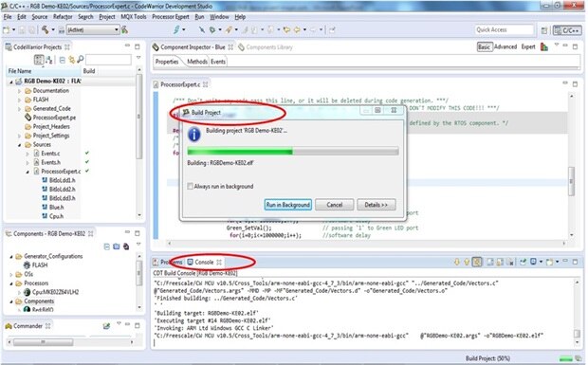
Task: Toggle 'Always run in background' checkbox
Action: coord(190,186)
